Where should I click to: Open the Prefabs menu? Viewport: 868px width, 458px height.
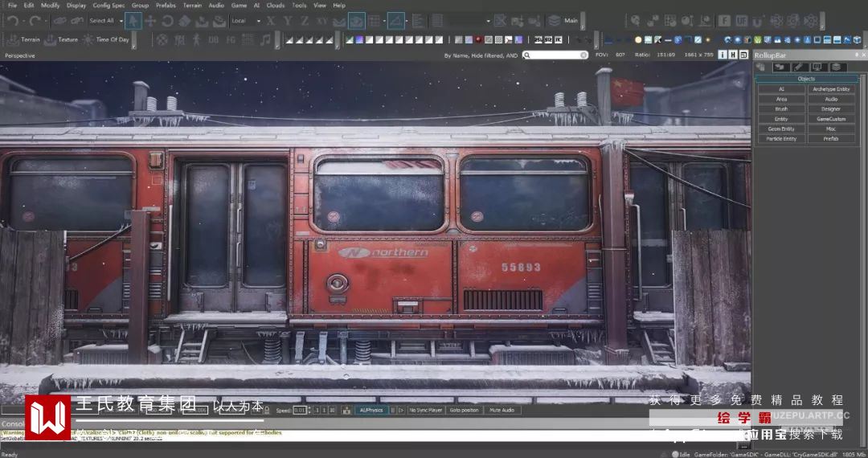pos(166,5)
